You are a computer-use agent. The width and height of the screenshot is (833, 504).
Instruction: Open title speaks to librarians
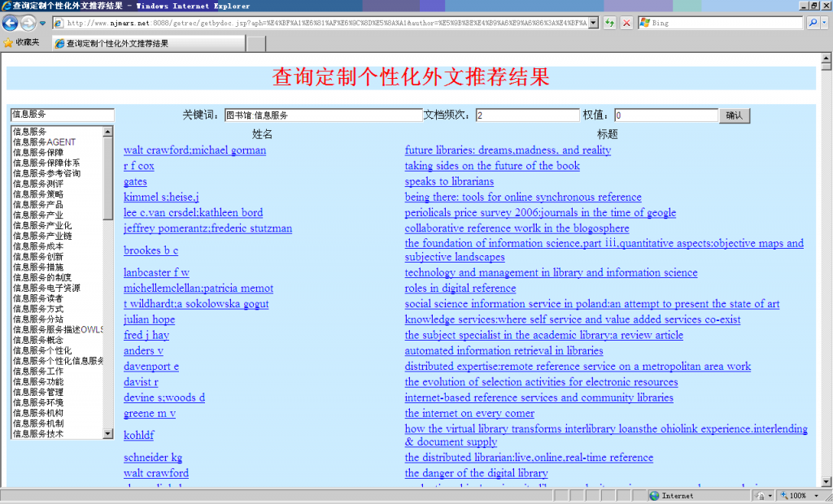click(449, 181)
